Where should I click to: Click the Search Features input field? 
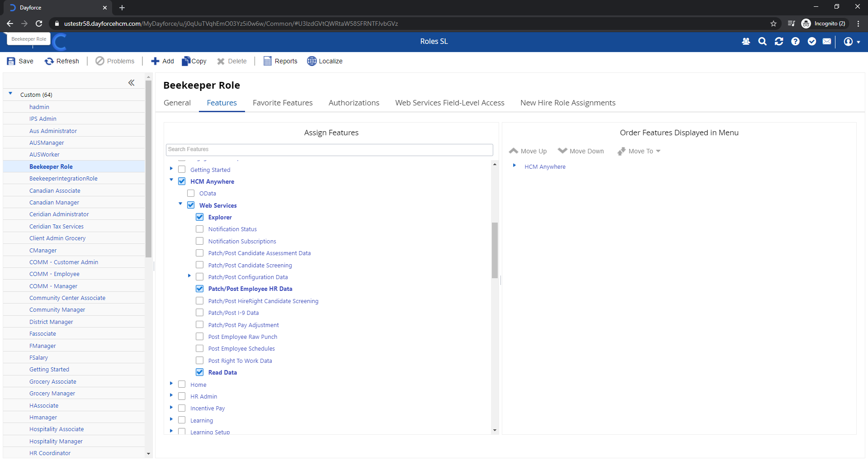[x=329, y=150]
